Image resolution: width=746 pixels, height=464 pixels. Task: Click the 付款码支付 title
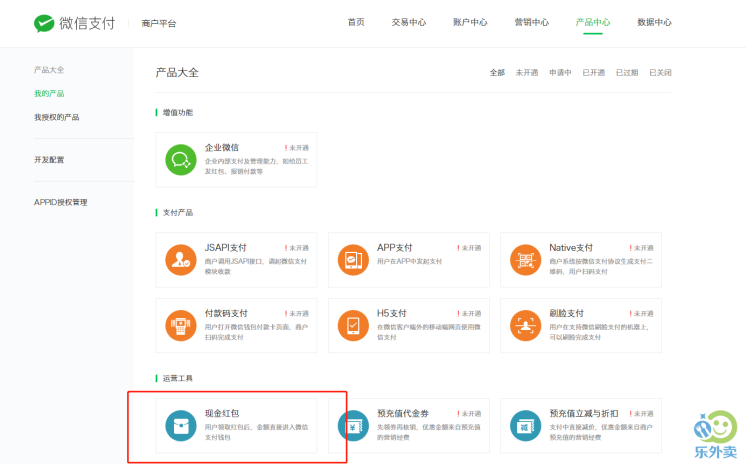coord(226,313)
